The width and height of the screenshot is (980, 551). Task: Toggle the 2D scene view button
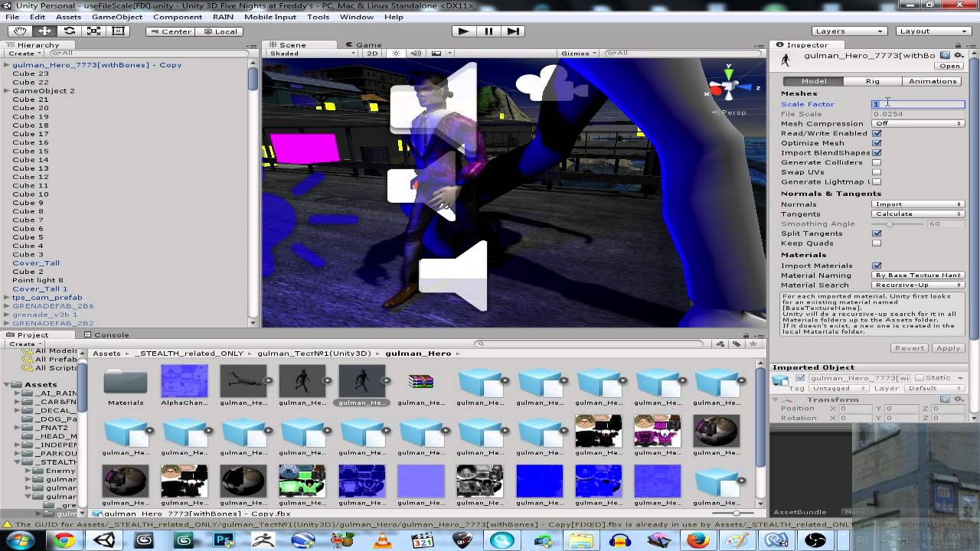coord(373,54)
